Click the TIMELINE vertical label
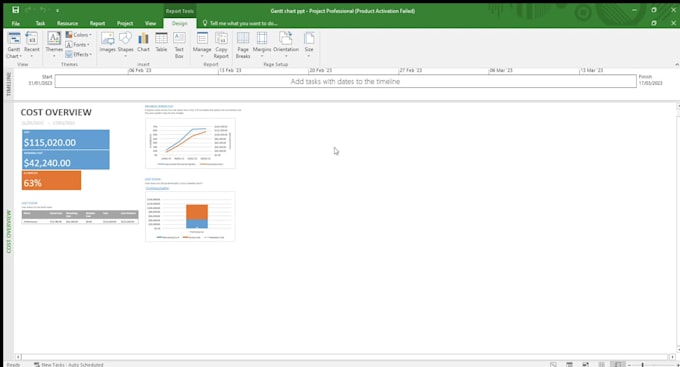The height and width of the screenshot is (367, 680). click(8, 84)
